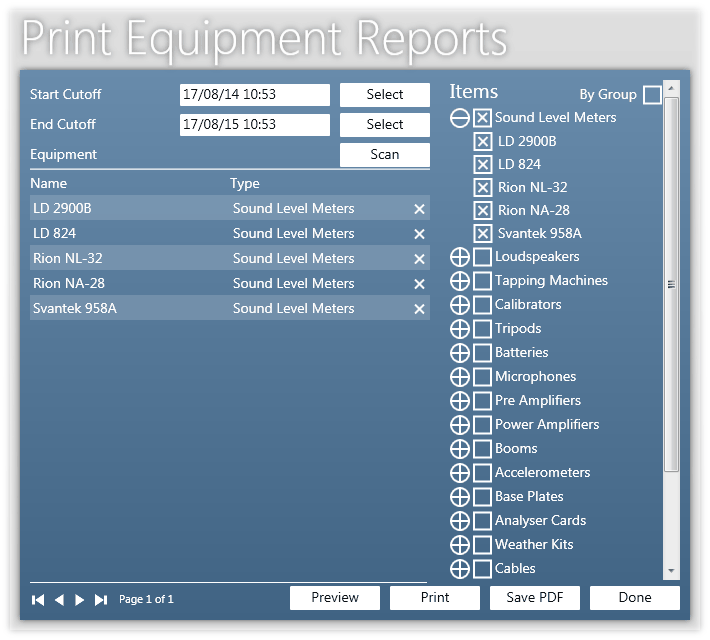The height and width of the screenshot is (640, 710).
Task: Uncheck Rion NA-28 item checkbox
Action: [x=483, y=210]
